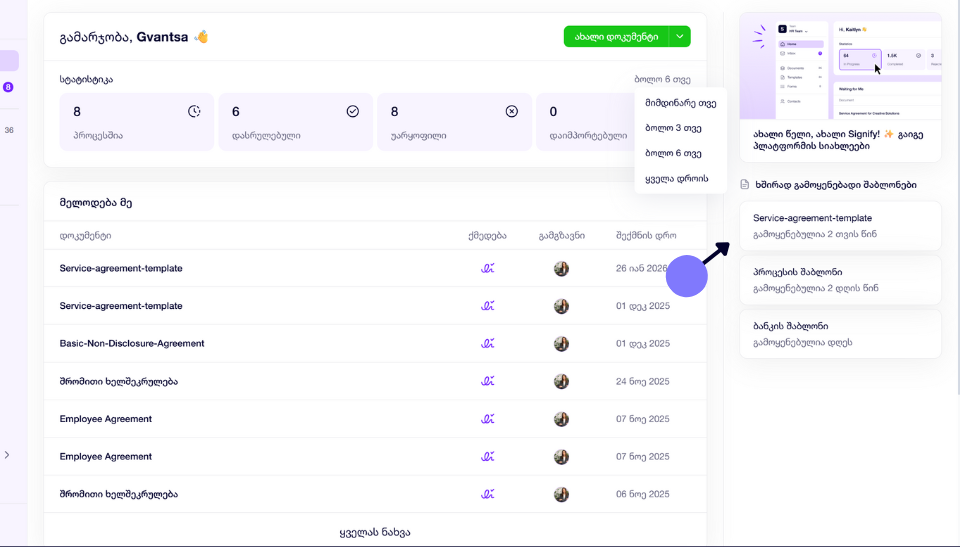Image resolution: width=960 pixels, height=547 pixels.
Task: Open the 'დაიმპორტებული' statistics card
Action: click(x=586, y=122)
